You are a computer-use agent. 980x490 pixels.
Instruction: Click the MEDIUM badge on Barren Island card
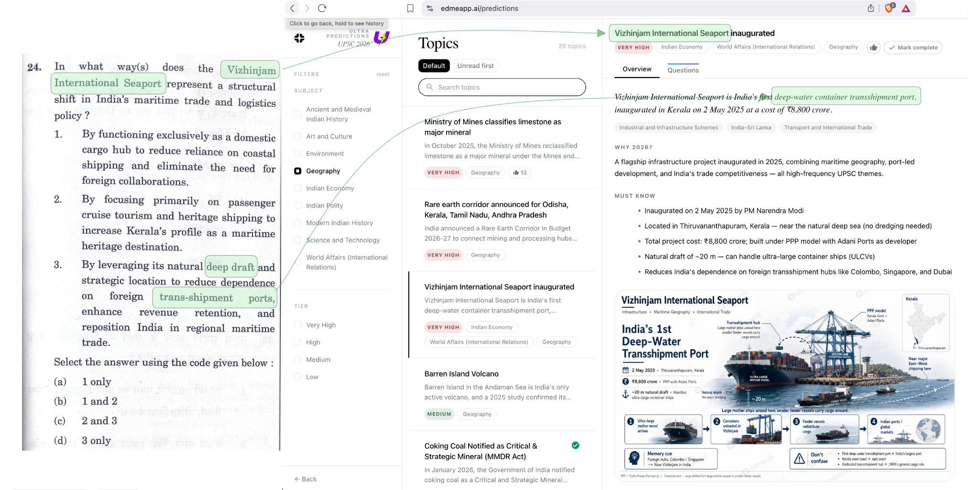pyautogui.click(x=439, y=414)
